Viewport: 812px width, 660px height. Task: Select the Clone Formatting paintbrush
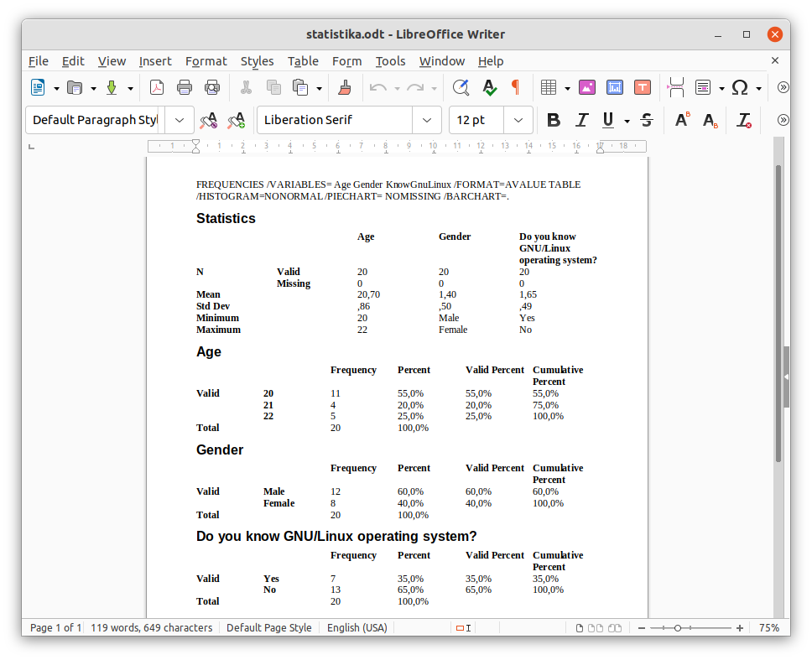(345, 87)
